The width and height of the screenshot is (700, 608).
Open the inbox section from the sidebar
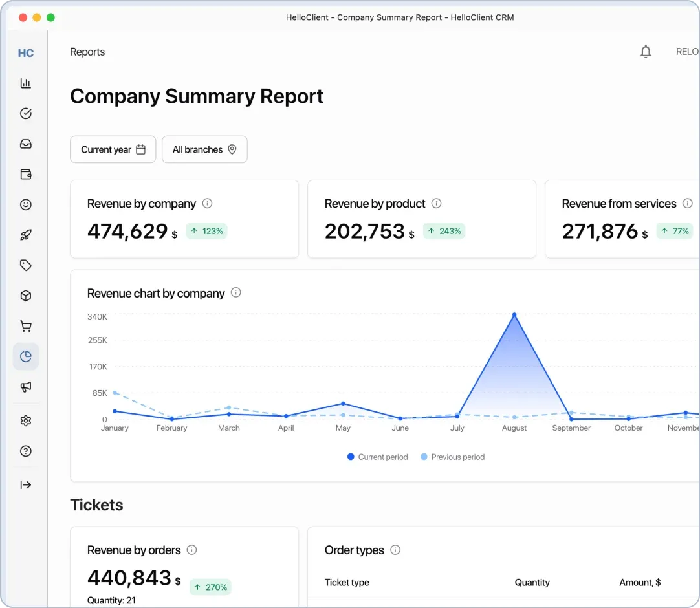26,144
